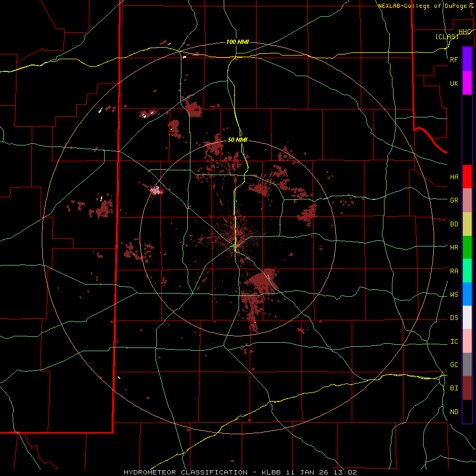Click the DS label in the legend
Viewport: 476px width, 476px height.
pos(454,318)
